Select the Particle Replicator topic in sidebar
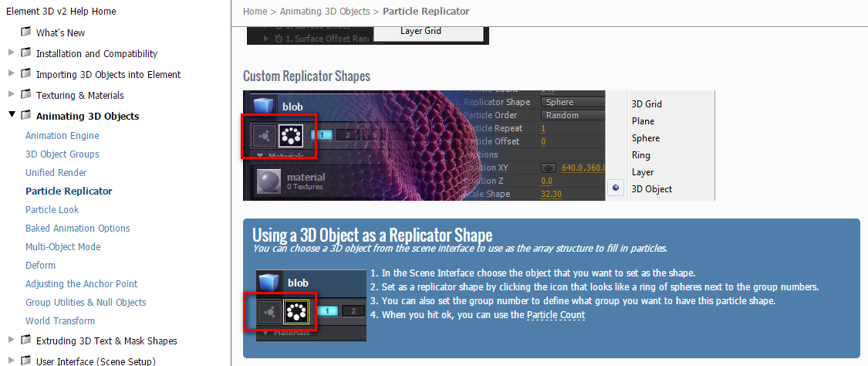 (69, 191)
